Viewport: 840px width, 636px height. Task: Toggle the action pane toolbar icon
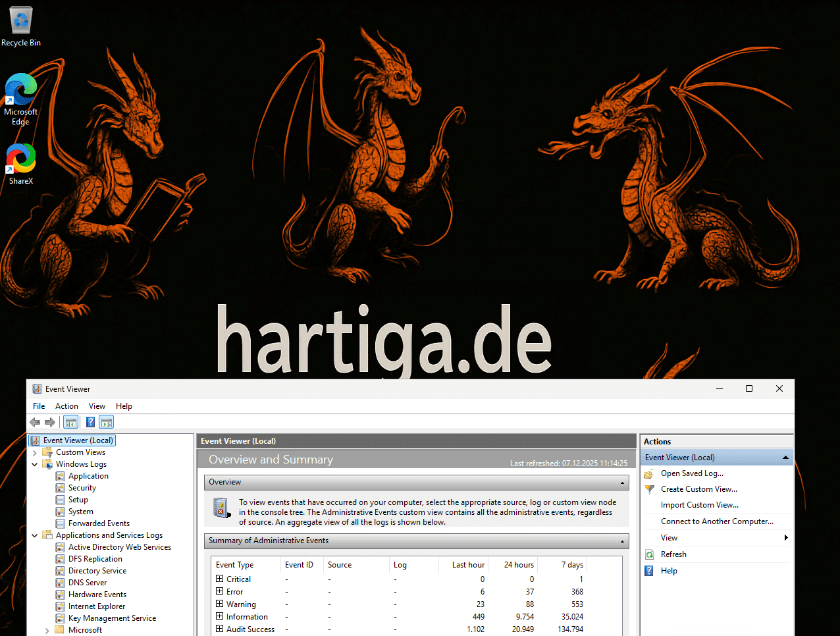(106, 422)
